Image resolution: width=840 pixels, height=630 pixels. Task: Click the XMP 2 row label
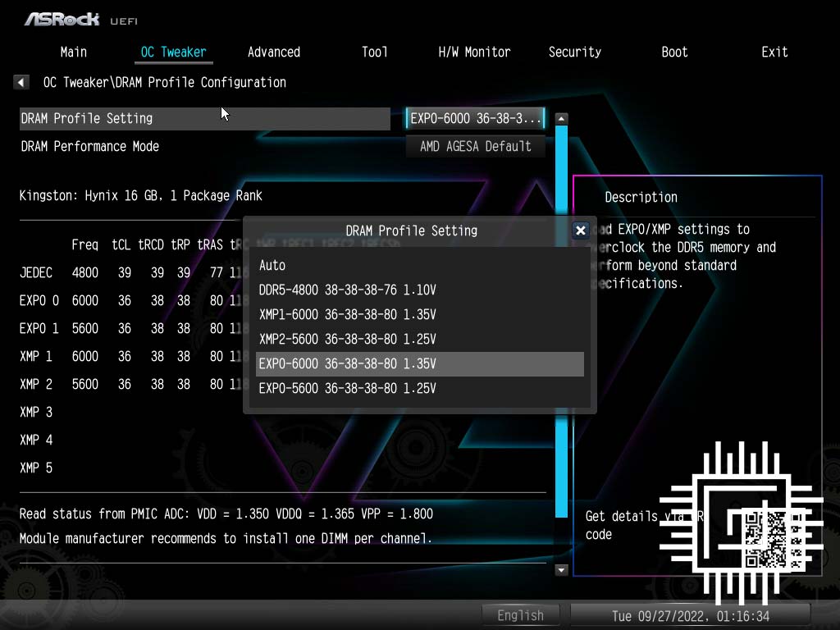point(36,384)
